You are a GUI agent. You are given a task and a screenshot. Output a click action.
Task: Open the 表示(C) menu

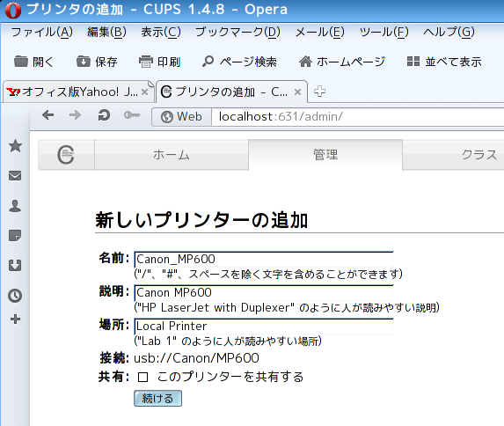pos(161,32)
